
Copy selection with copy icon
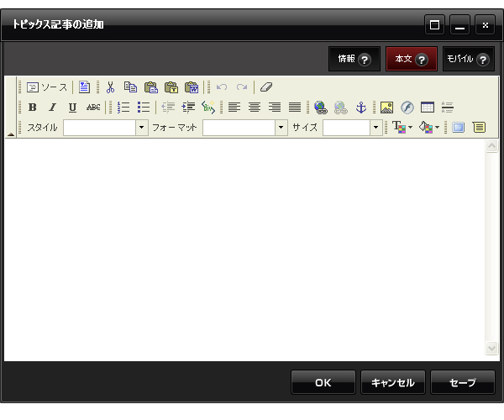coord(130,87)
